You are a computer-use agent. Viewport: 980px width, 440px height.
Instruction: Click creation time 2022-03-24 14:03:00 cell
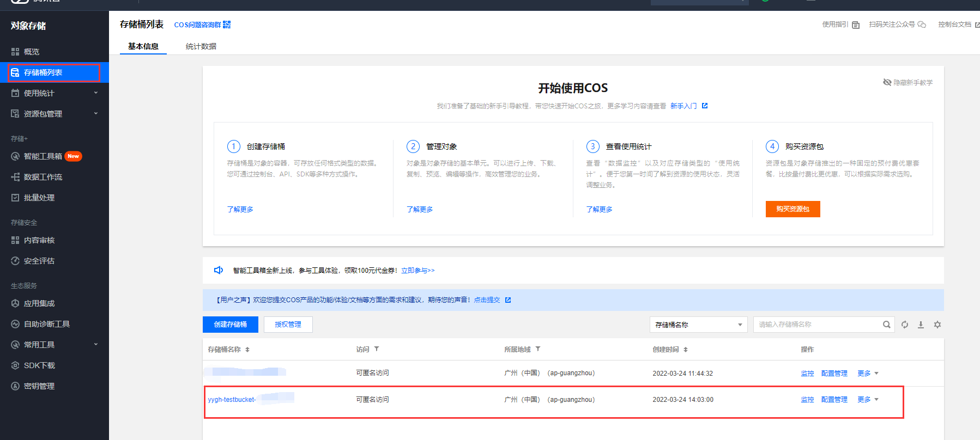pyautogui.click(x=683, y=400)
